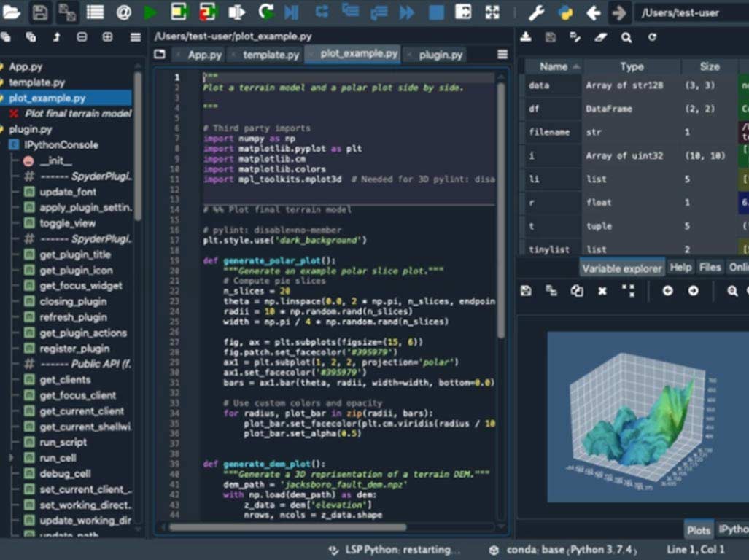This screenshot has width=749, height=560.
Task: Open the editor tabs options hamburger menu
Action: tap(502, 55)
